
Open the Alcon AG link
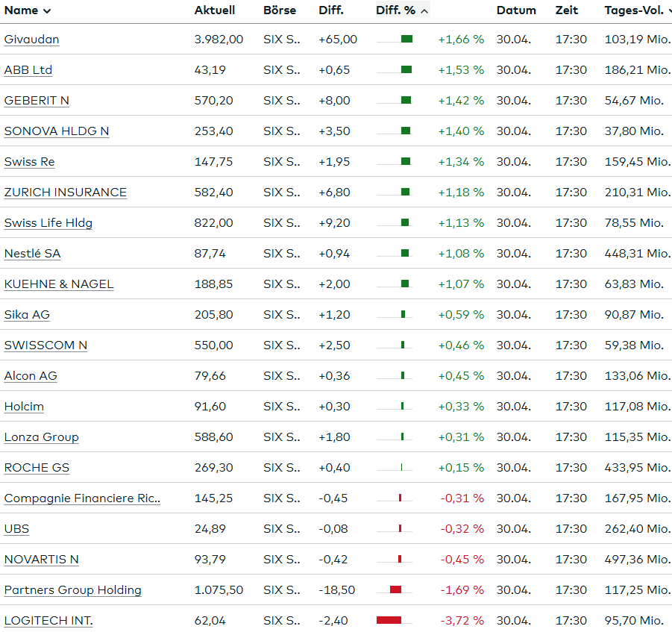(x=31, y=375)
